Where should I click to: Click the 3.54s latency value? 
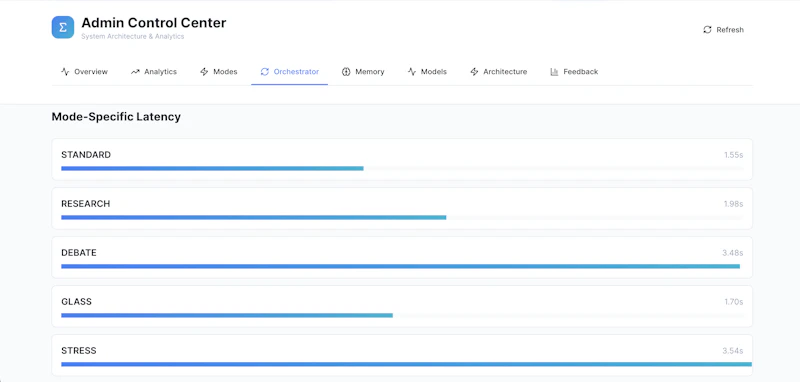point(733,350)
